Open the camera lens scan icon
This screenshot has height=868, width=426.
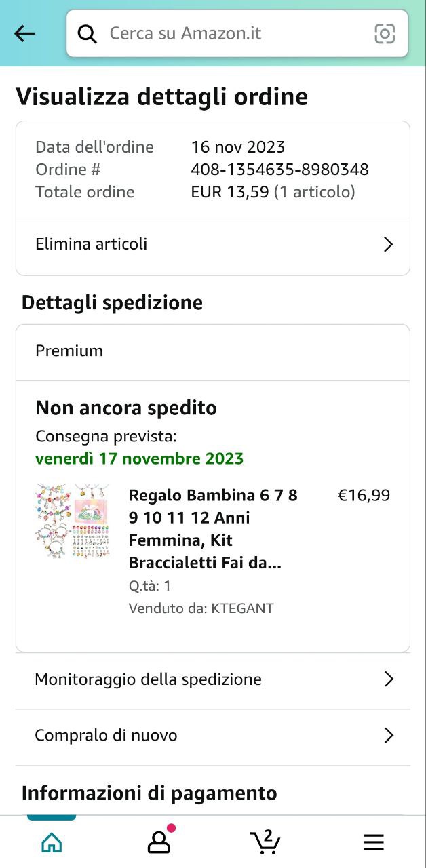(385, 33)
